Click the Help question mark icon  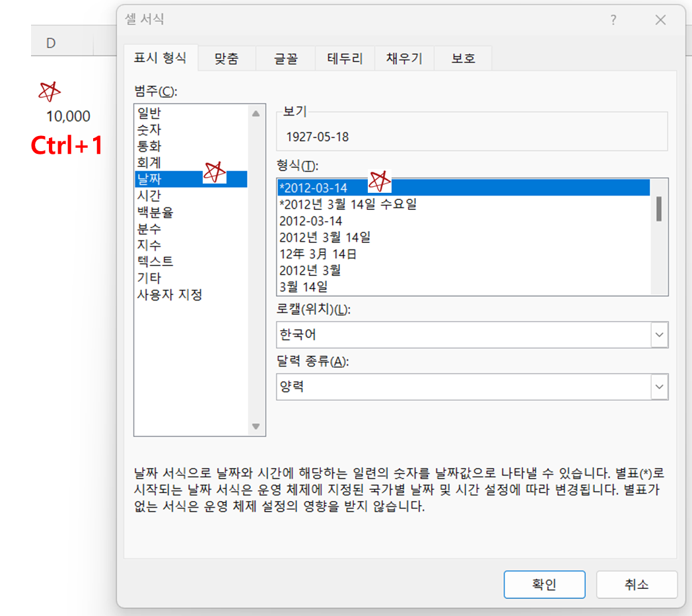[613, 20]
